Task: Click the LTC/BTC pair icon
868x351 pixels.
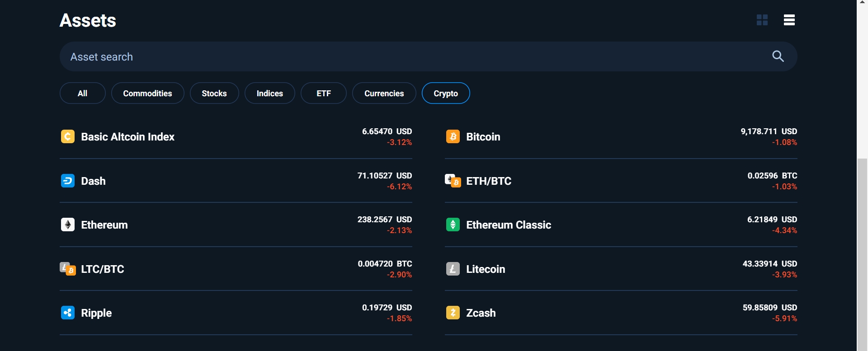Action: point(68,269)
